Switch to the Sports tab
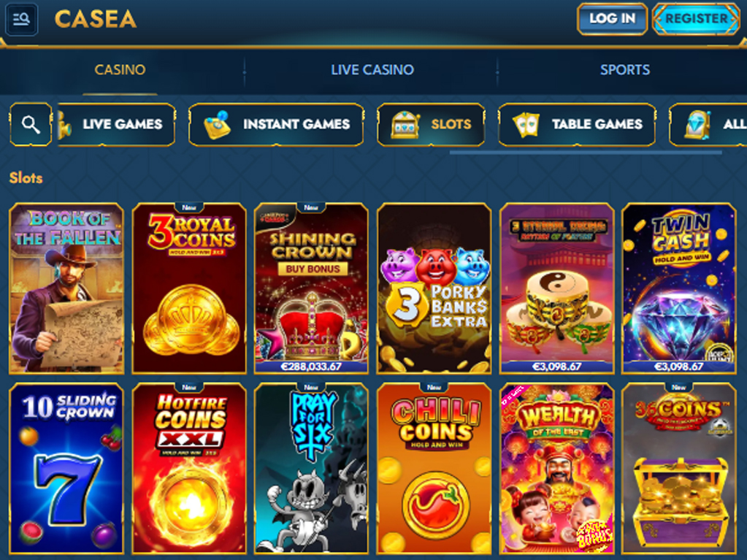 624,70
